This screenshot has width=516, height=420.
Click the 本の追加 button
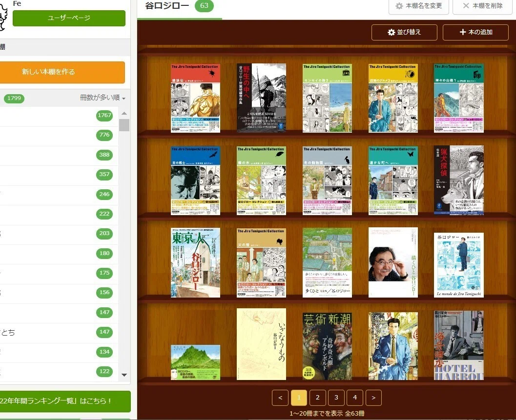475,32
